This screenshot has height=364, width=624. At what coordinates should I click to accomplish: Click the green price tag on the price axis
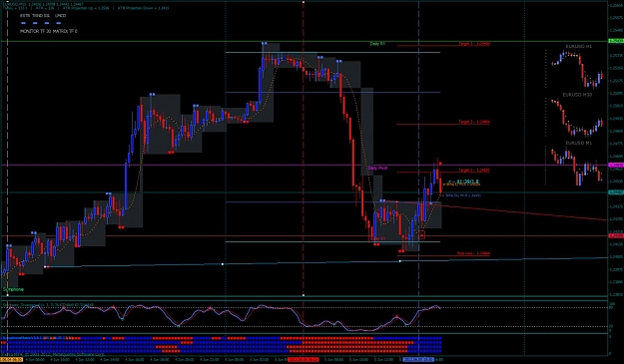616,41
